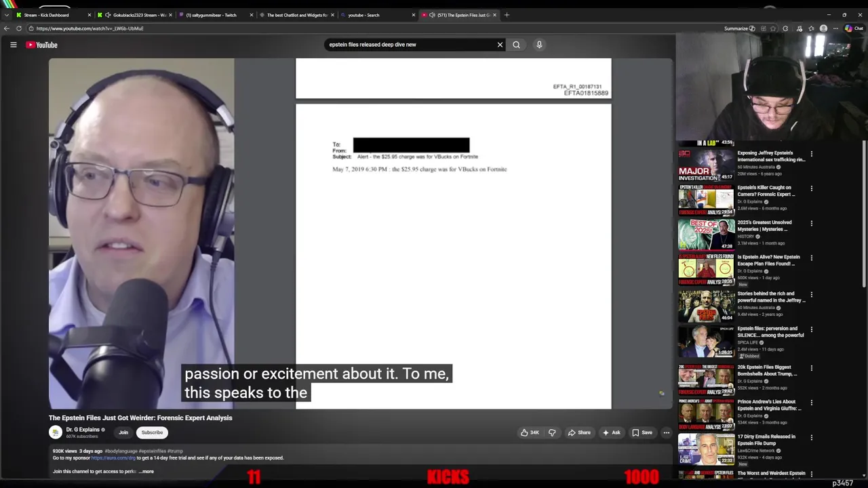Switch to The best ChatBot and Widgets tab
The image size is (868, 488).
[x=296, y=15]
